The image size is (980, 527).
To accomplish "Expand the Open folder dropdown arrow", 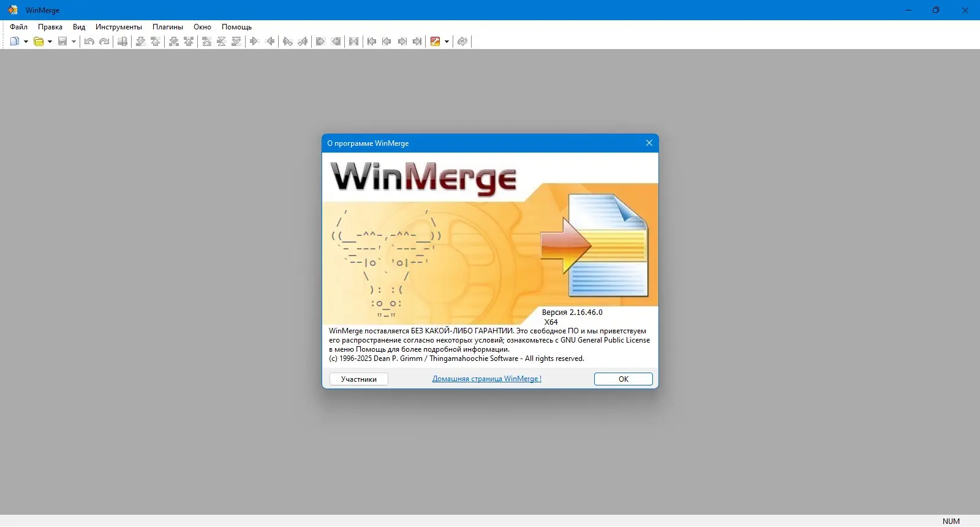I will pos(50,42).
